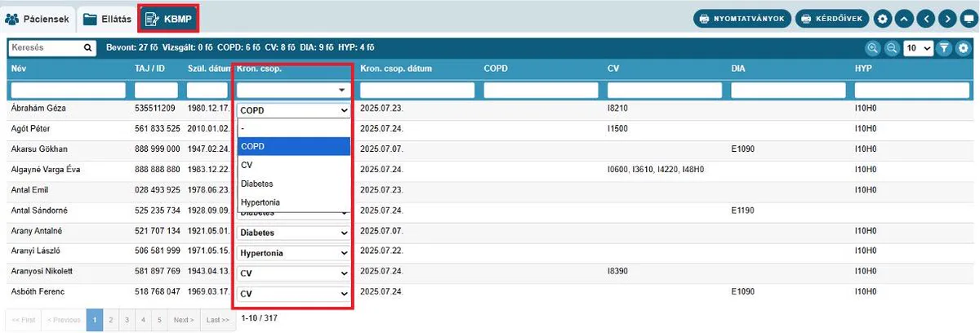Click the collapse up chevron icon
Viewport: 980px width, 333px height.
coord(904,18)
